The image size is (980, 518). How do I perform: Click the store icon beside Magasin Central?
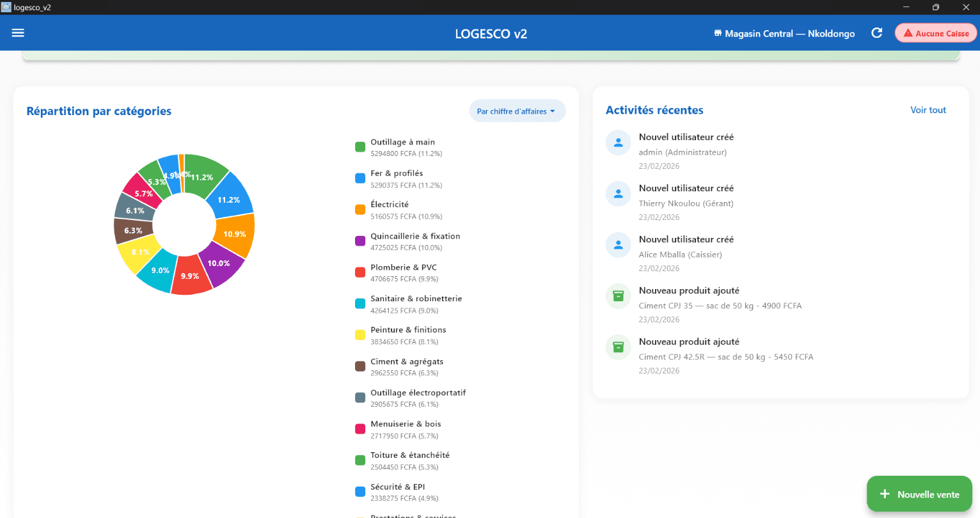tap(718, 33)
